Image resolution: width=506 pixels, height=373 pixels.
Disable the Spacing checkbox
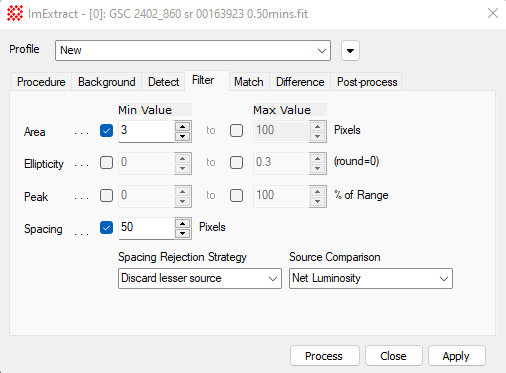106,228
